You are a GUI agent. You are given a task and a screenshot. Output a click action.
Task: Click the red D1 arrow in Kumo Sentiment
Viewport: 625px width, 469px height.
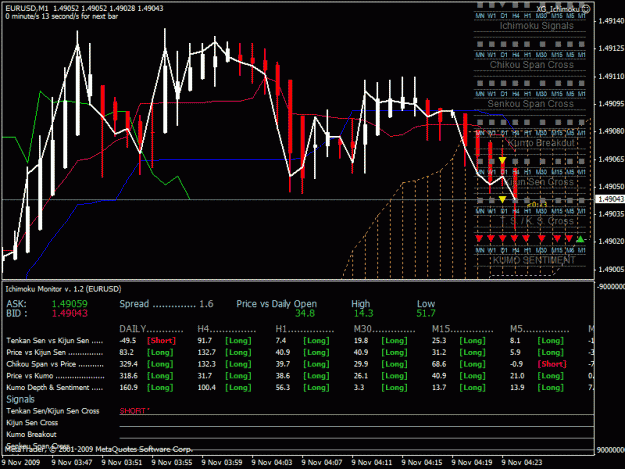pos(503,238)
